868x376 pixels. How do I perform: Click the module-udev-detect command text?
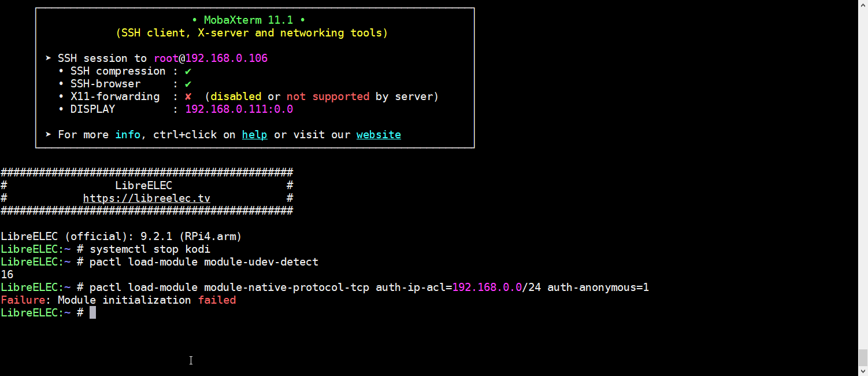pyautogui.click(x=261, y=262)
